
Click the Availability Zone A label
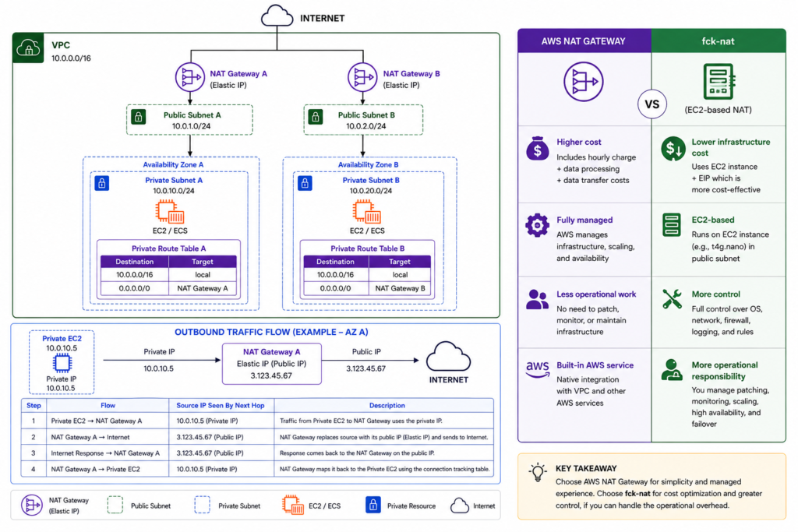[x=173, y=165]
